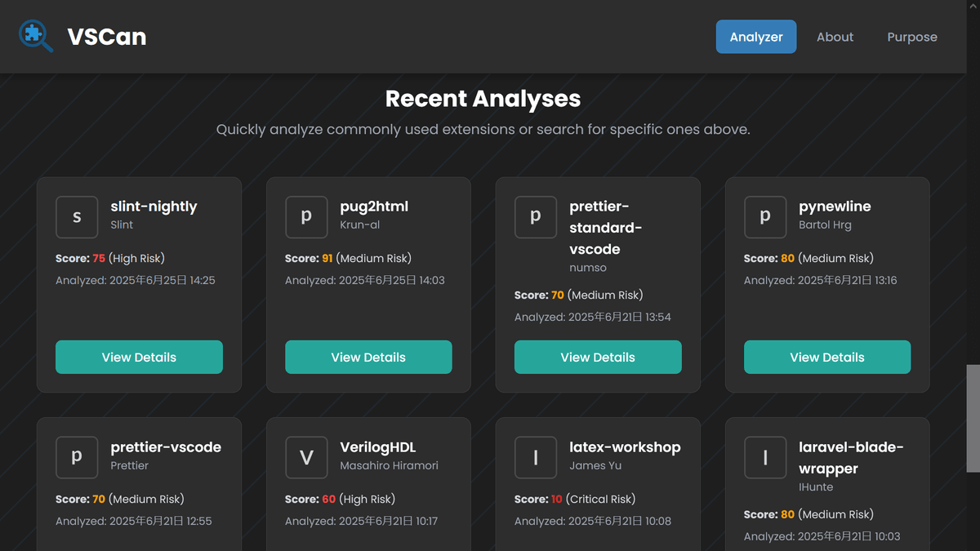Click the pynewline letter avatar icon
The height and width of the screenshot is (551, 980).
pyautogui.click(x=765, y=217)
